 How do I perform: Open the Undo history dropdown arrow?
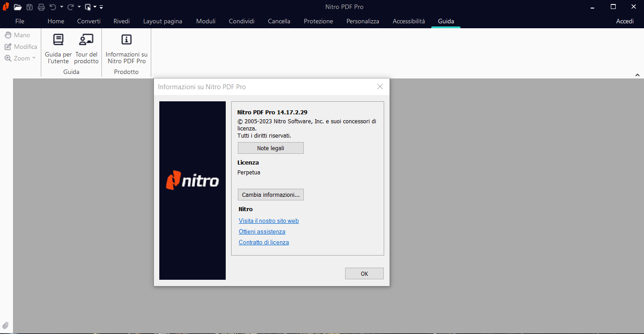61,7
